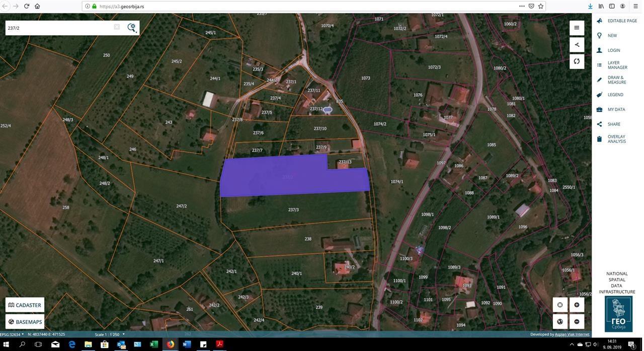Open the CADASTER panel
The height and width of the screenshot is (351, 644).
[25, 305]
